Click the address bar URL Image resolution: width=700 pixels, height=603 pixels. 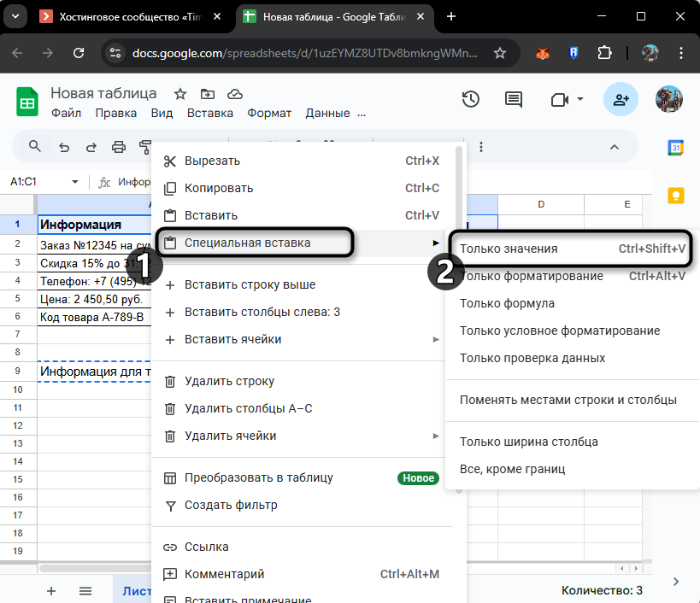[304, 54]
